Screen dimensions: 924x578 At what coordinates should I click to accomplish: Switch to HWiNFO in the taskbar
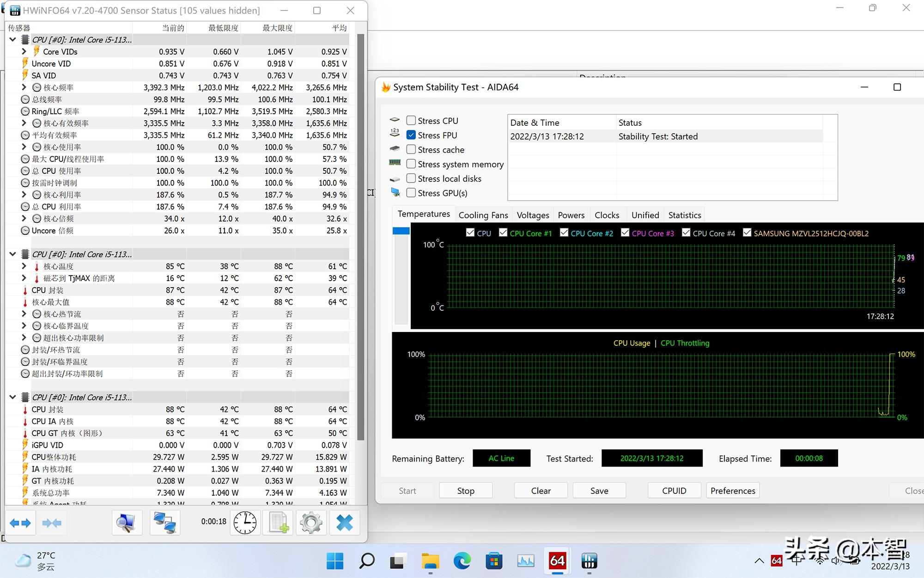(589, 561)
